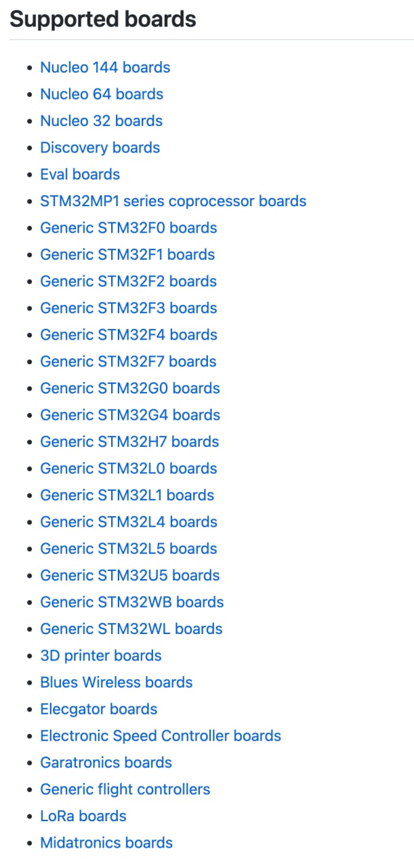Screen dimensions: 414x868
Task: Open Generic STM32WB boards link
Action: click(x=131, y=602)
